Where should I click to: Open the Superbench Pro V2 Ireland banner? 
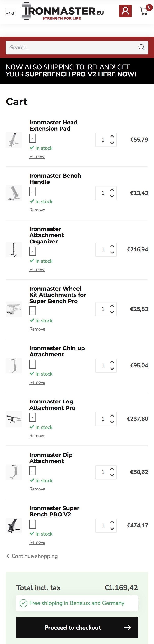[x=71, y=71]
